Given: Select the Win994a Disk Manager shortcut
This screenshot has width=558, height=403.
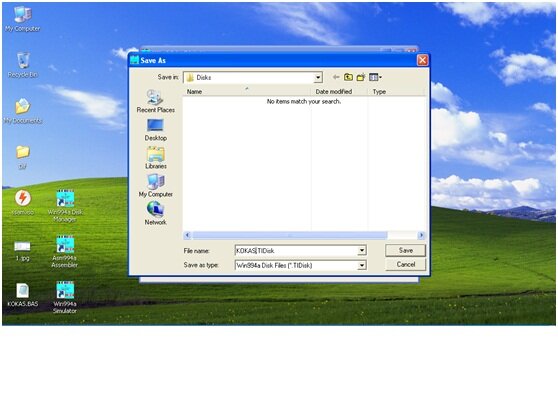Looking at the screenshot, I should click(65, 206).
